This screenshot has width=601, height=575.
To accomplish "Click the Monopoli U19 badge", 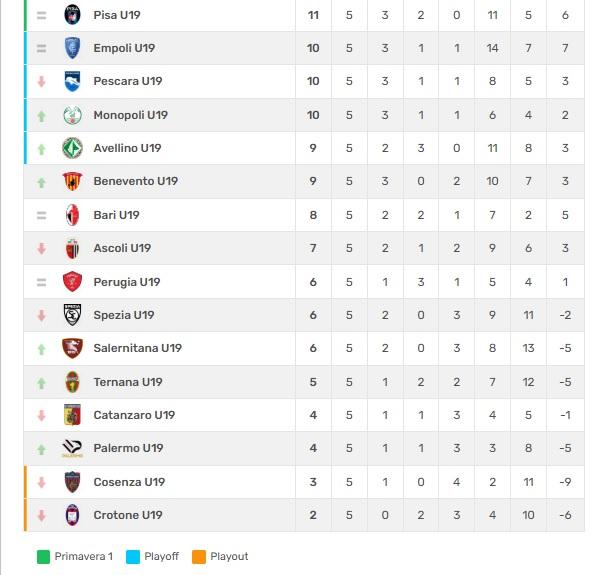I will (x=72, y=115).
